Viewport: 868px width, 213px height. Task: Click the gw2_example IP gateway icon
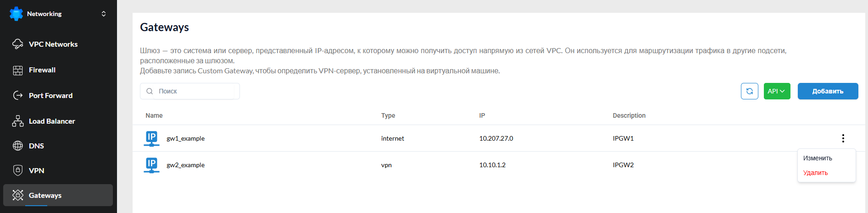pyautogui.click(x=151, y=165)
